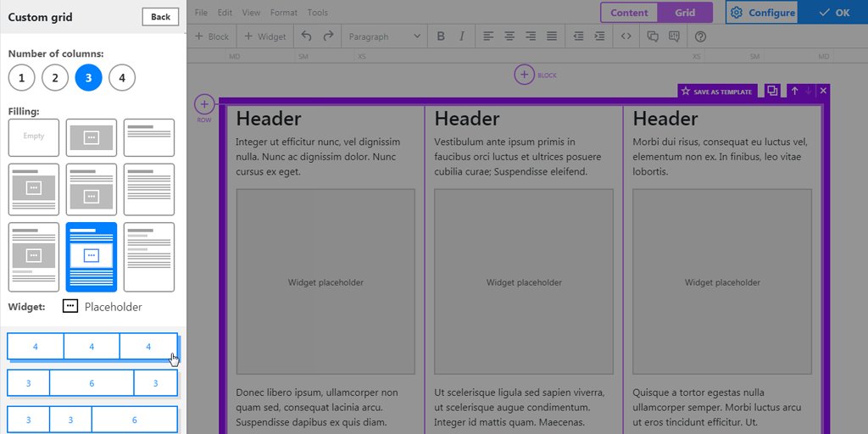
Task: Click the Redo arrow in toolbar
Action: (x=328, y=36)
